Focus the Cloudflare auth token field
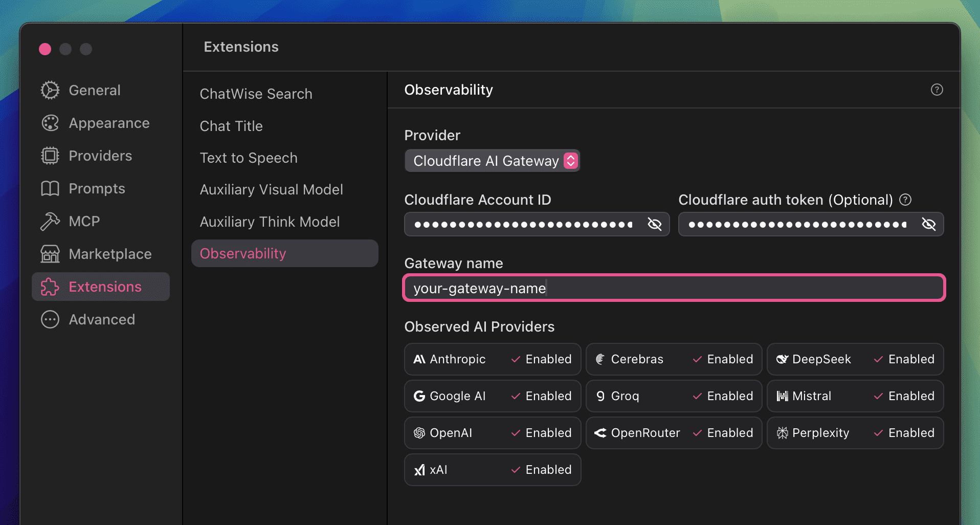980x525 pixels. 811,224
